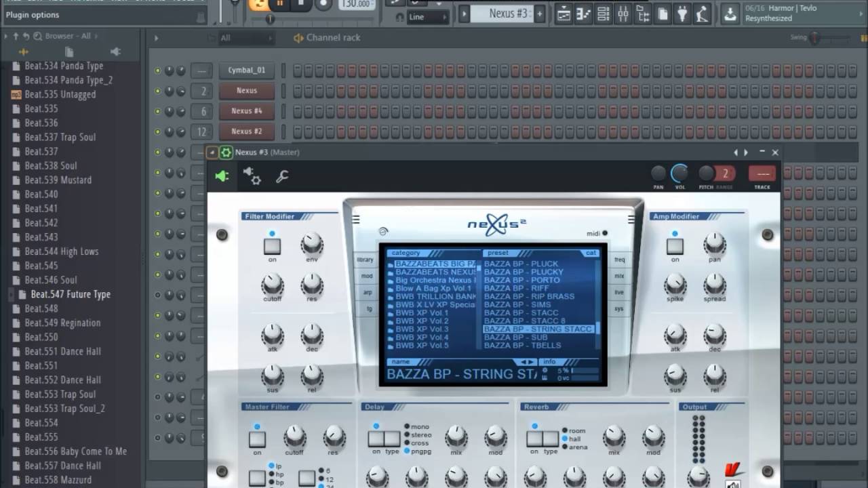The height and width of the screenshot is (488, 868).
Task: Select the hp master filter mode
Action: click(276, 474)
